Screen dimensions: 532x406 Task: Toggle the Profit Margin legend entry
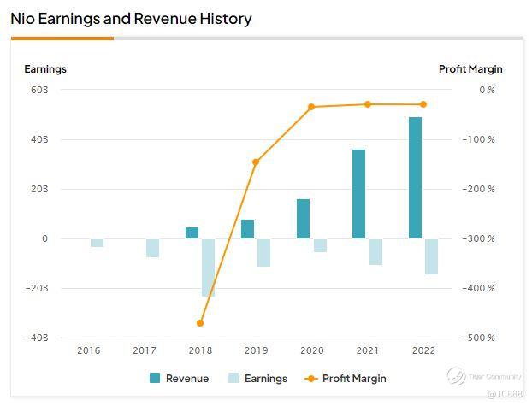point(346,378)
